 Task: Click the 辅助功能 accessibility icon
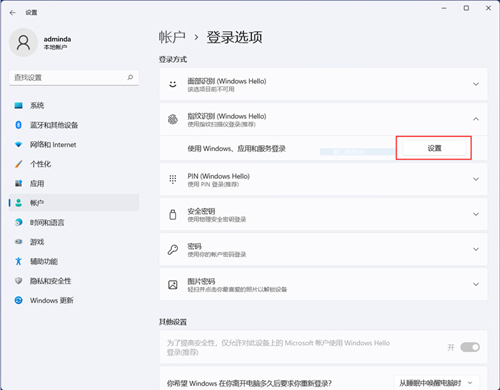point(19,261)
